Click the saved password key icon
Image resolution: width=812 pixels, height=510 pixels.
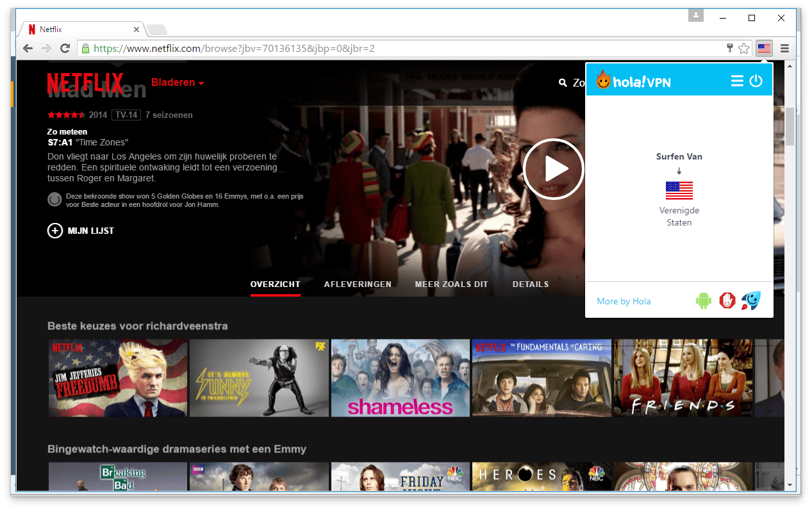729,48
